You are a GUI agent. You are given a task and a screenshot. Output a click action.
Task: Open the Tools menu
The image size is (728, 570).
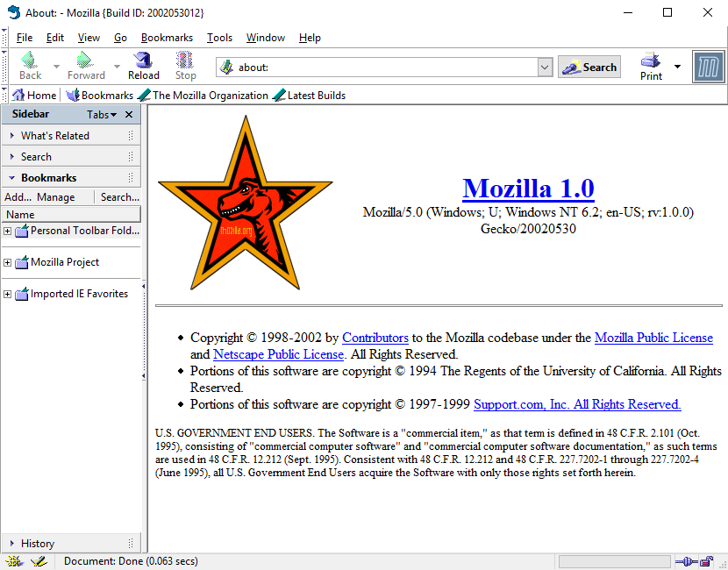tap(219, 38)
